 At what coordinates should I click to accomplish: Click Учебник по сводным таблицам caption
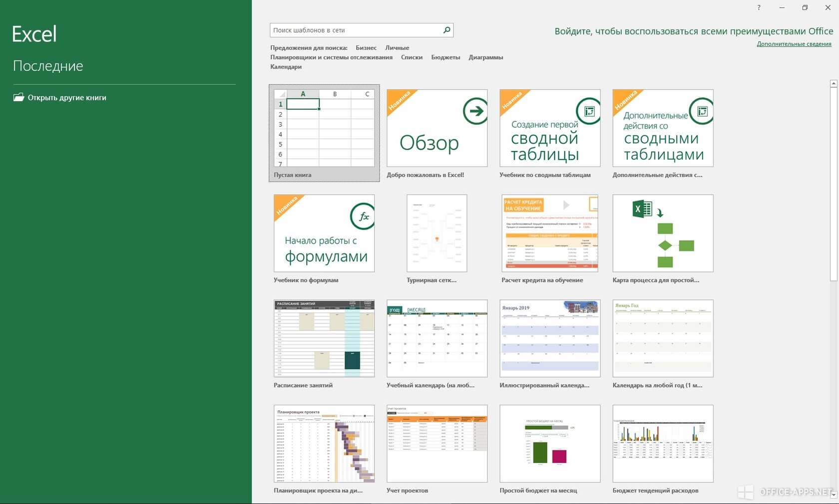coord(545,175)
